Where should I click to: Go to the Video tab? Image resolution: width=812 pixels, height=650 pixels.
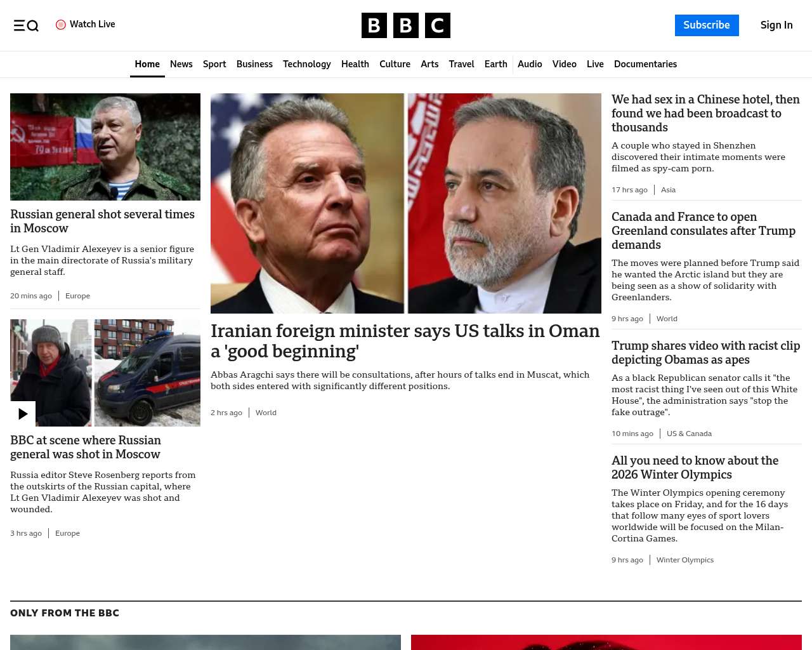pyautogui.click(x=565, y=64)
